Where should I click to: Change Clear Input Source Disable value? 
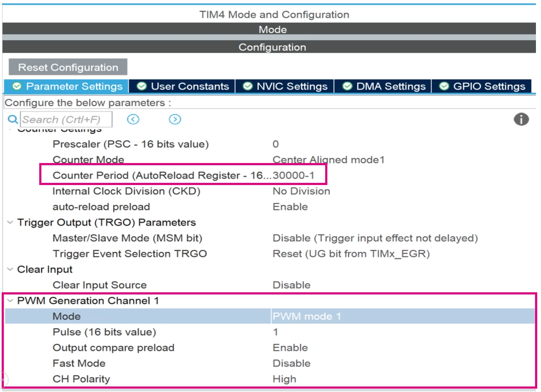point(291,285)
